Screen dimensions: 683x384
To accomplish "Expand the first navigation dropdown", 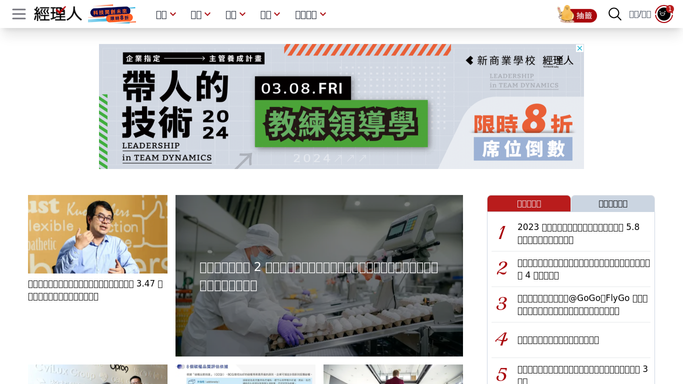I will [166, 15].
